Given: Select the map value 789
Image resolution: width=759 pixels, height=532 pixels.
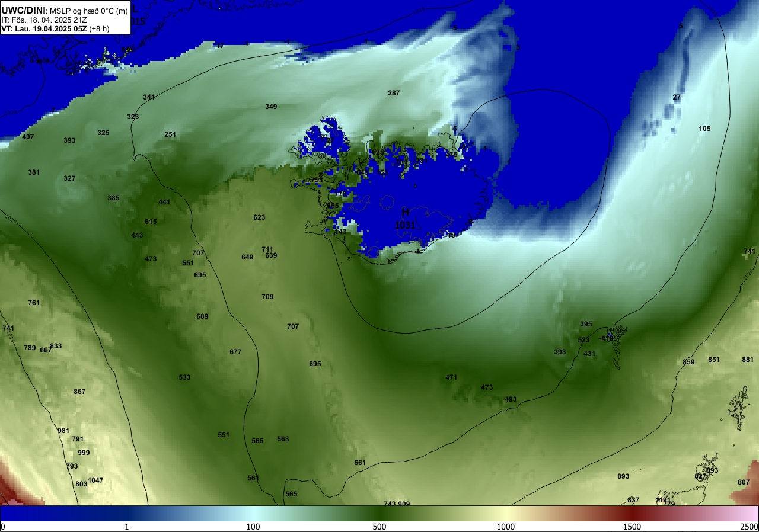Looking at the screenshot, I should (x=30, y=348).
